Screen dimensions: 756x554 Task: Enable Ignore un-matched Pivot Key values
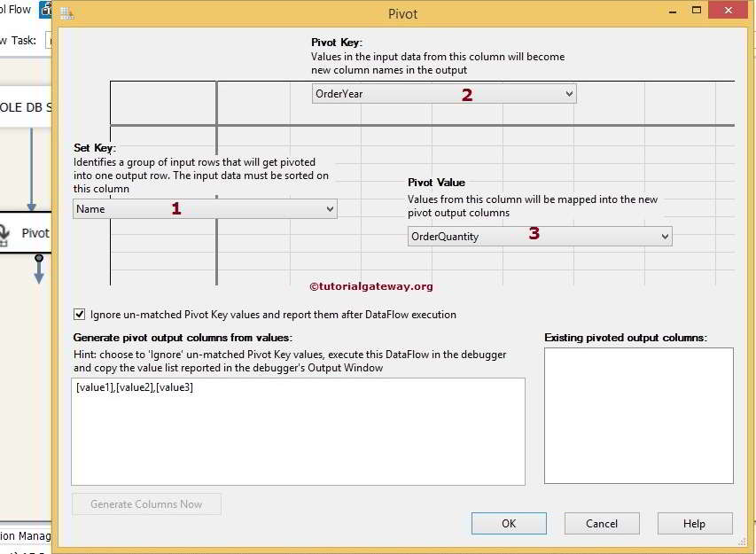click(x=78, y=315)
